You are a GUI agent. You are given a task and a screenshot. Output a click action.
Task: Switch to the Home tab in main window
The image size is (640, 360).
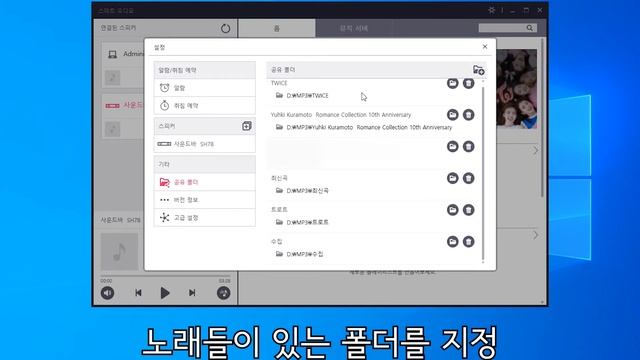pyautogui.click(x=277, y=28)
